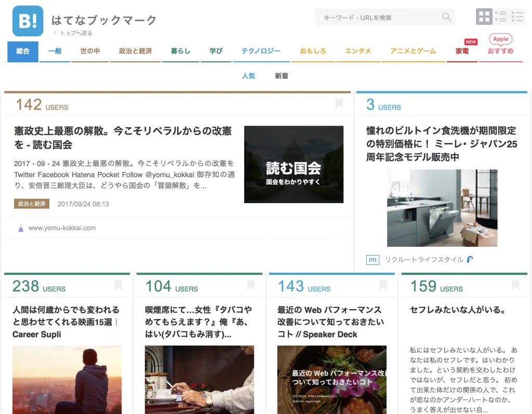Select the 総合 category tab
The image size is (532, 414).
(23, 51)
